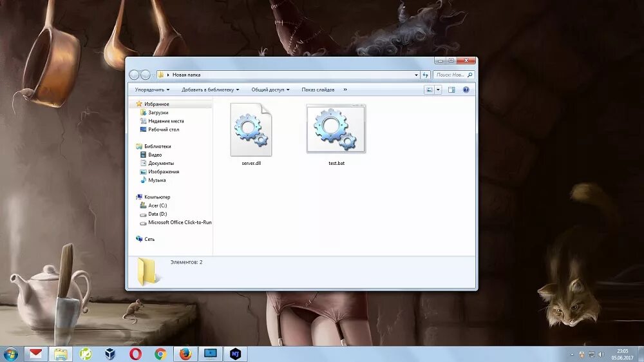Screen dimensions: 644x362
Task: Select Компьютер in the navigation pane
Action: tap(157, 197)
